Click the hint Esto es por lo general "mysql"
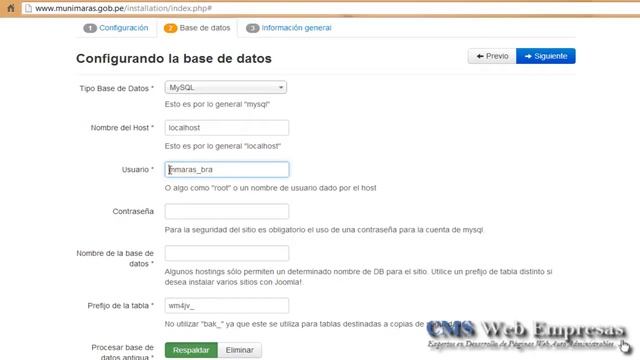This screenshot has height=360, width=640. click(217, 104)
